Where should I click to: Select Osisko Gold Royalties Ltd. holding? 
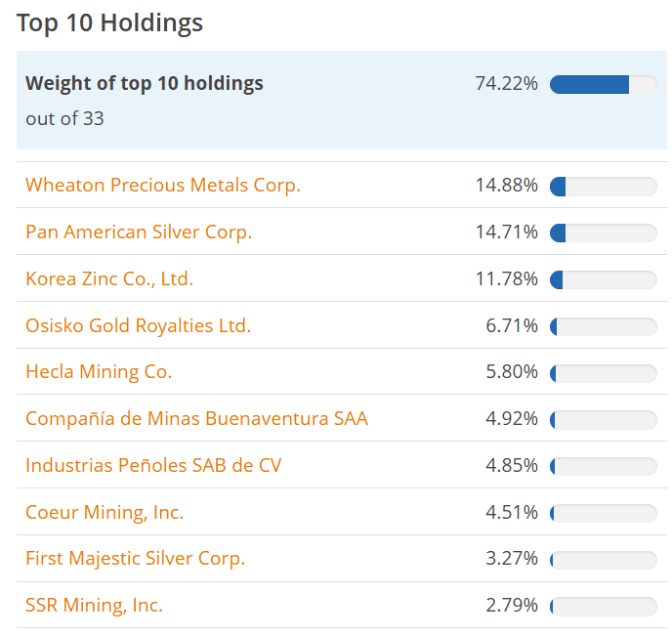pos(138,325)
